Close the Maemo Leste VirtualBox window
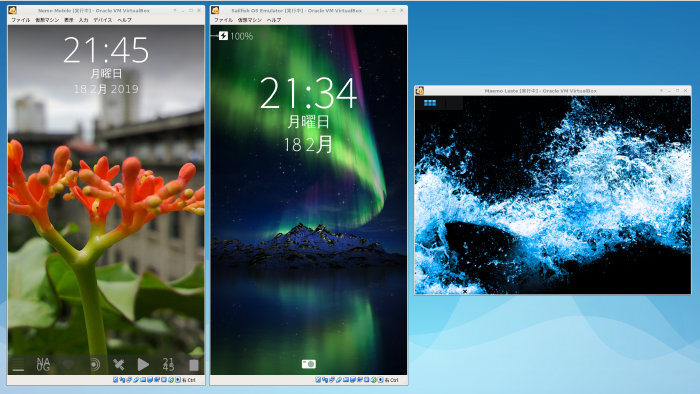The height and width of the screenshot is (394, 700). point(685,91)
